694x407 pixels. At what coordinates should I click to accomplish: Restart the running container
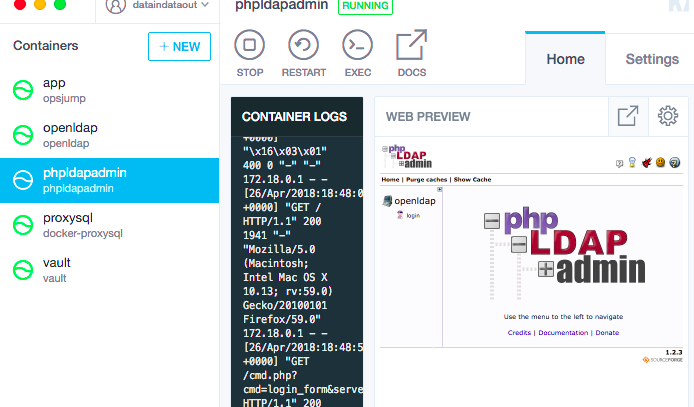pyautogui.click(x=303, y=46)
